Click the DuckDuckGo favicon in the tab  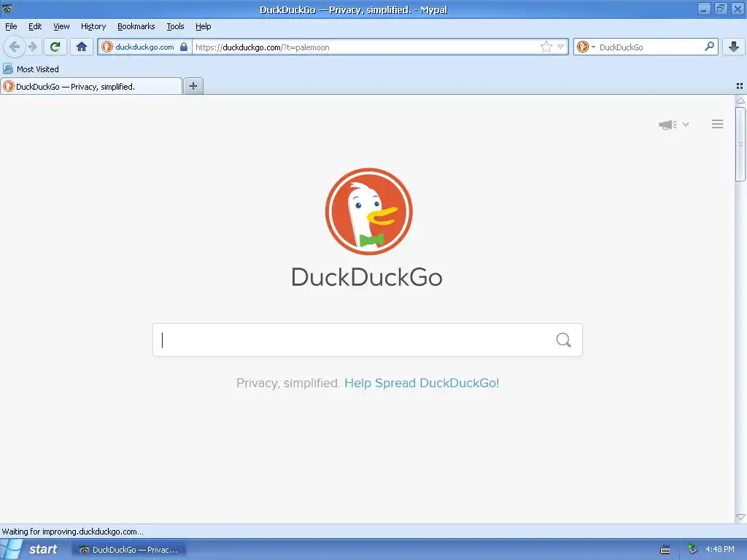(x=9, y=86)
